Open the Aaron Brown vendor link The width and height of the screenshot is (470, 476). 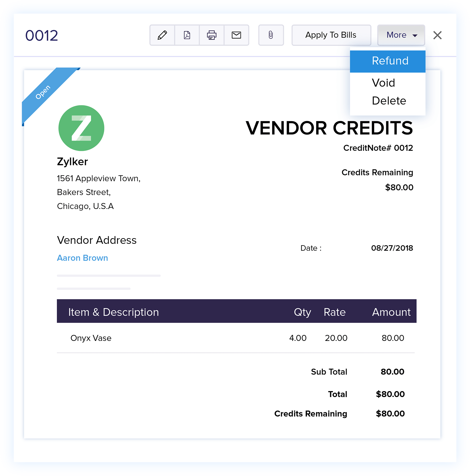[x=82, y=258]
